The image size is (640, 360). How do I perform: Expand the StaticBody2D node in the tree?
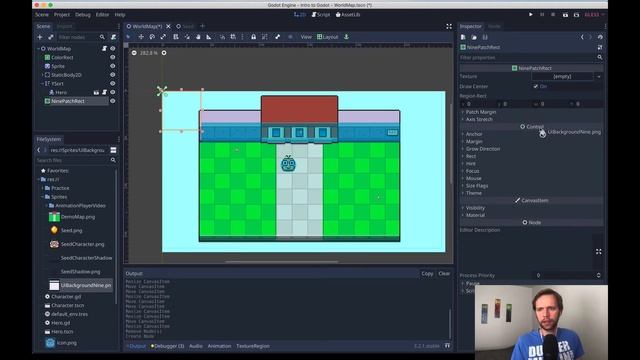pos(42,75)
